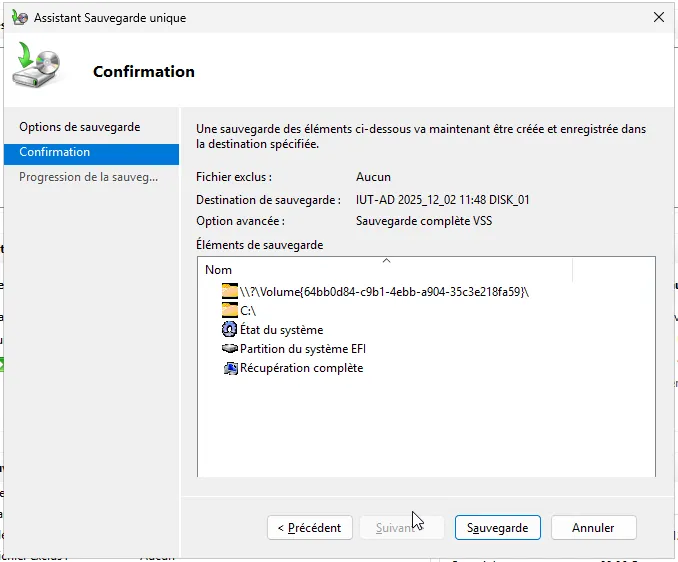Click the État du système icon
Viewport: 678px width, 562px height.
click(231, 329)
